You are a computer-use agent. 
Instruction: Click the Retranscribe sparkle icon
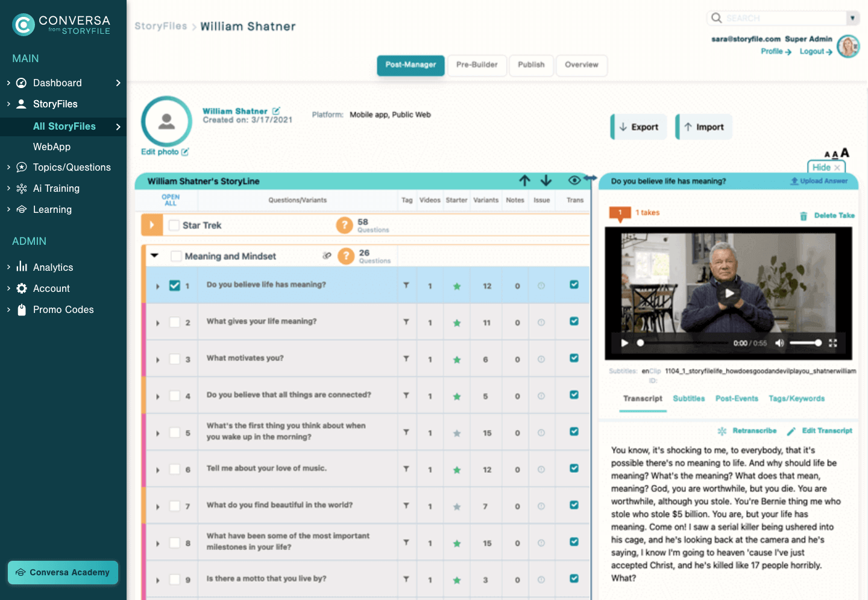click(x=722, y=431)
